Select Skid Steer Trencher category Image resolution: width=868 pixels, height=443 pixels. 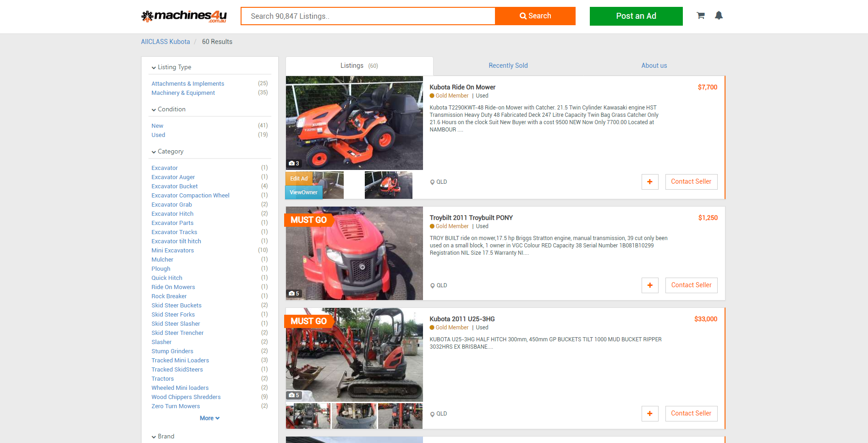point(177,333)
